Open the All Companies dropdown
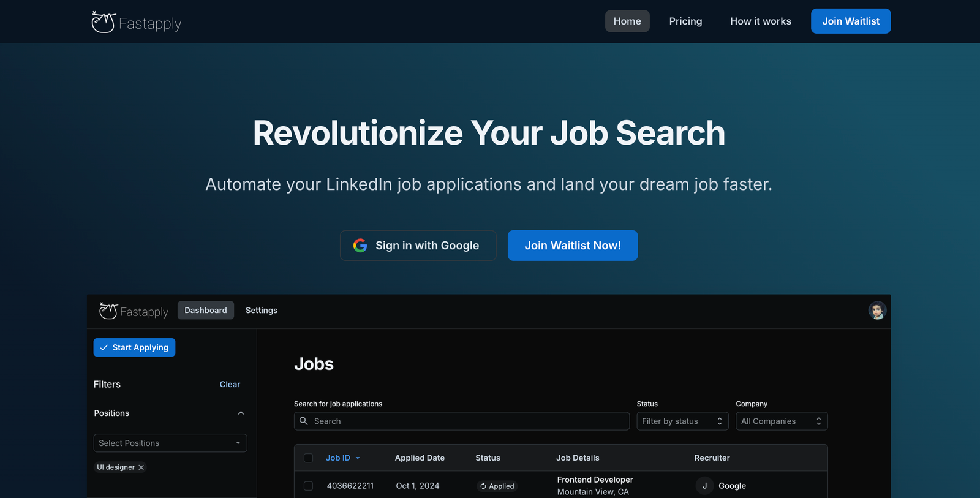This screenshot has height=498, width=980. [782, 421]
